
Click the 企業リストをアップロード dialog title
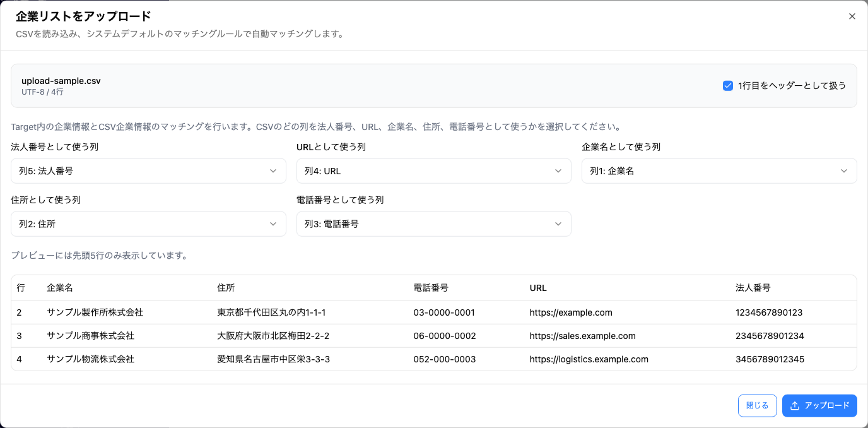[x=83, y=16]
